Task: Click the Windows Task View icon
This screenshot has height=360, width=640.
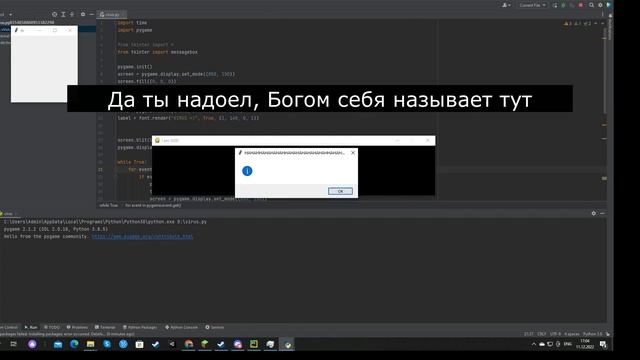Action: pos(13,344)
